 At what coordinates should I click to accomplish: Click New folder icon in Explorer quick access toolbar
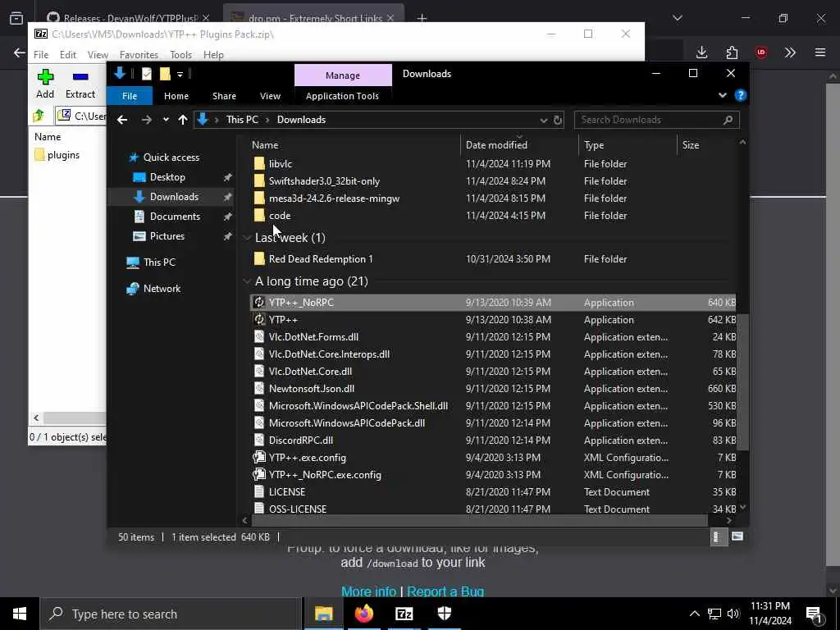tap(164, 74)
